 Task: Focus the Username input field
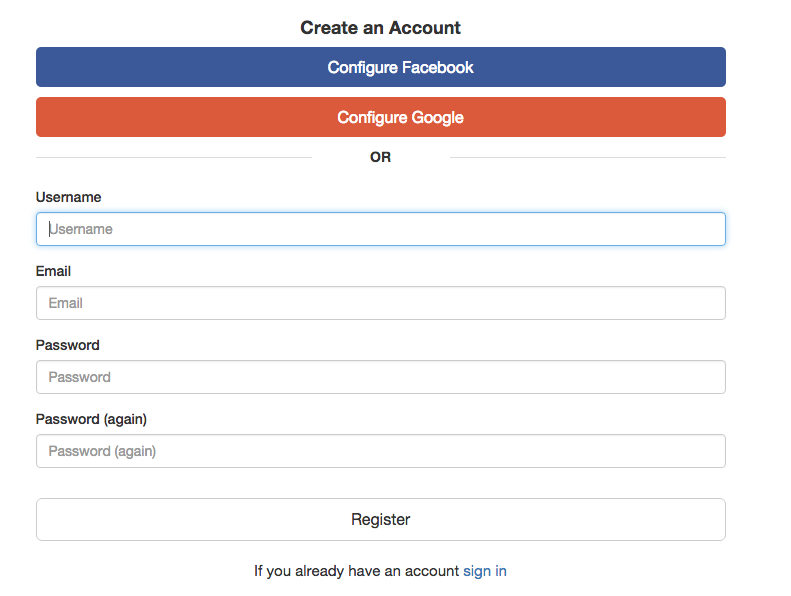[381, 229]
